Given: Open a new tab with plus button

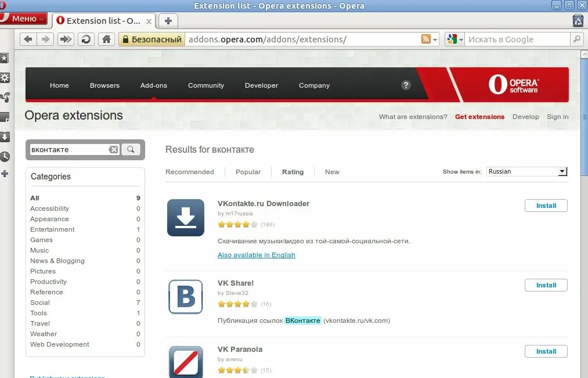Looking at the screenshot, I should click(168, 21).
